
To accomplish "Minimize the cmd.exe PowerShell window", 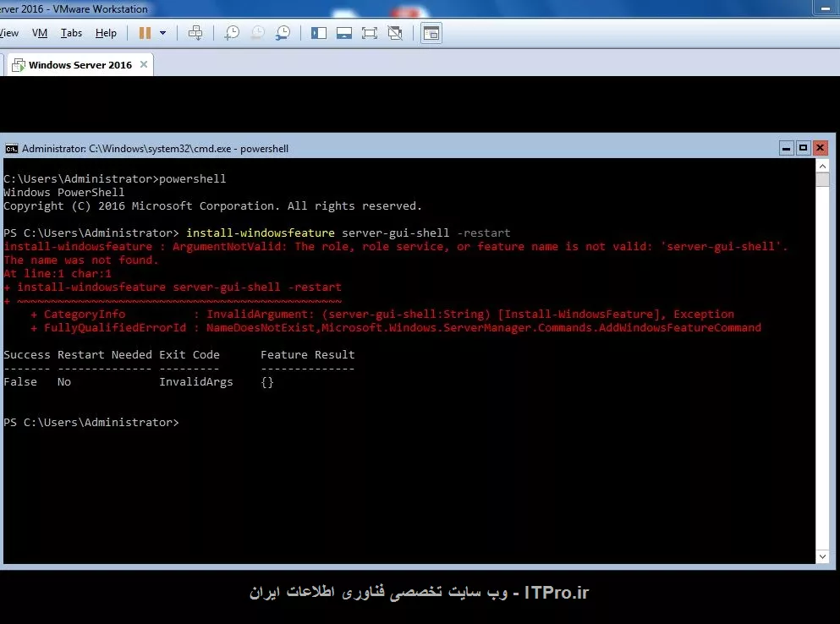I will click(x=786, y=148).
